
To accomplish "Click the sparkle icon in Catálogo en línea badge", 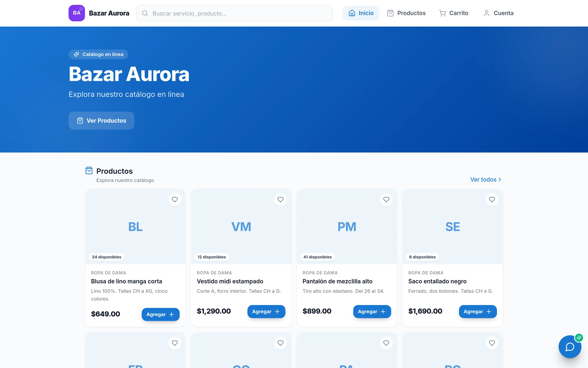I will pos(76,54).
